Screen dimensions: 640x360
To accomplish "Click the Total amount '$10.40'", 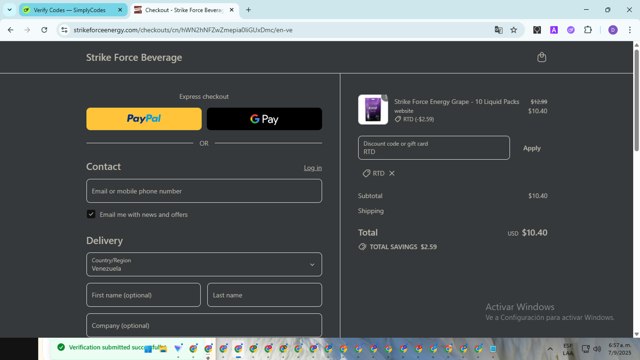I will (535, 233).
